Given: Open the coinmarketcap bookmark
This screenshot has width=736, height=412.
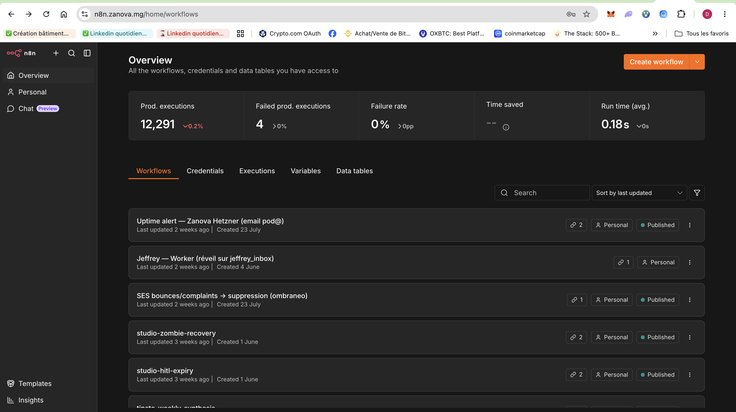Looking at the screenshot, I should [520, 33].
